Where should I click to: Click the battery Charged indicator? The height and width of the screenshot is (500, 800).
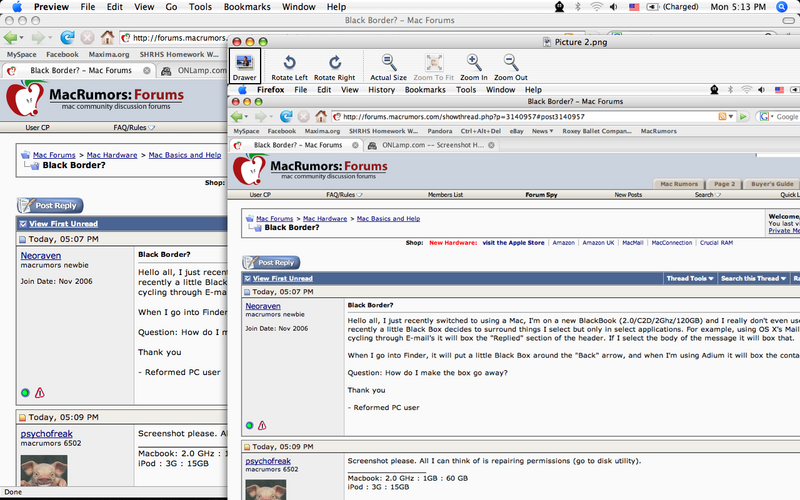672,7
